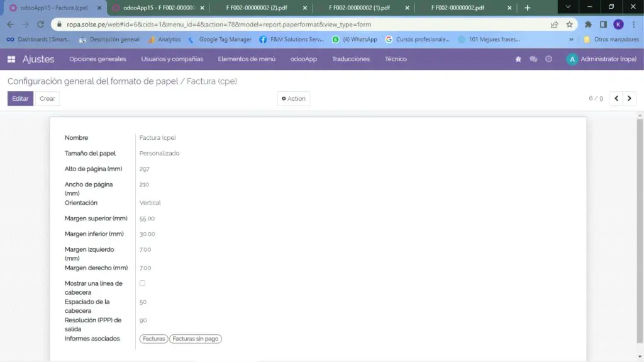Open the Action dropdown menu
644x362 pixels.
pos(294,99)
